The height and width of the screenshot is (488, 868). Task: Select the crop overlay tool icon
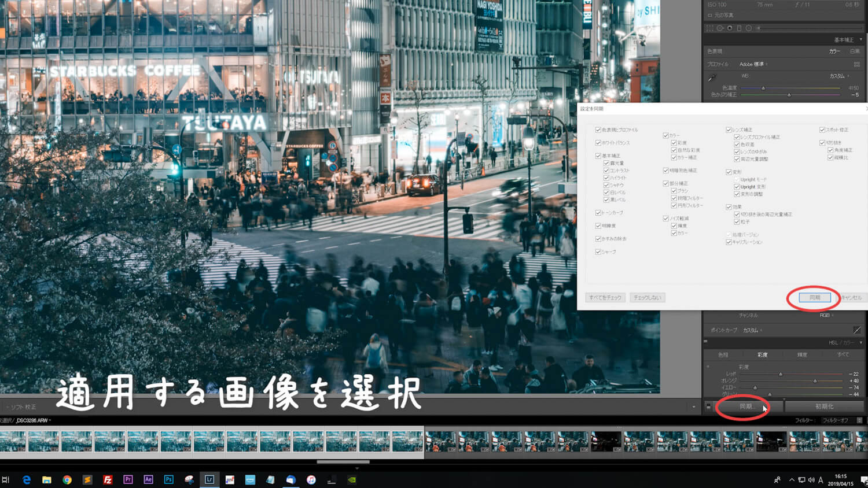[x=710, y=28]
